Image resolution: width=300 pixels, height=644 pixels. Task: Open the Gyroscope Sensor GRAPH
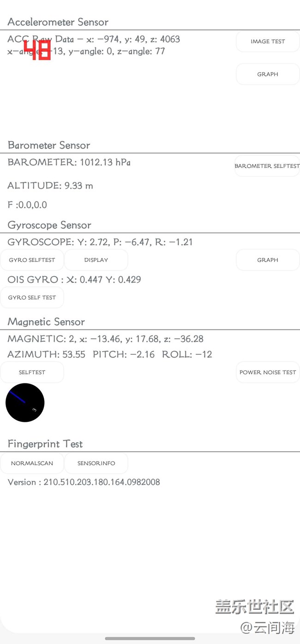tap(268, 260)
